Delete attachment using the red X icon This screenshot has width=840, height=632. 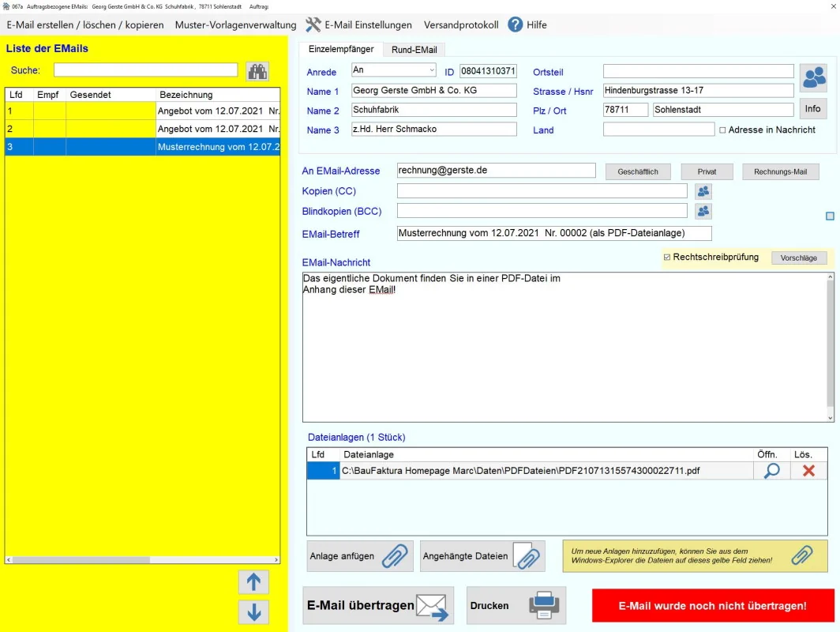pyautogui.click(x=808, y=471)
